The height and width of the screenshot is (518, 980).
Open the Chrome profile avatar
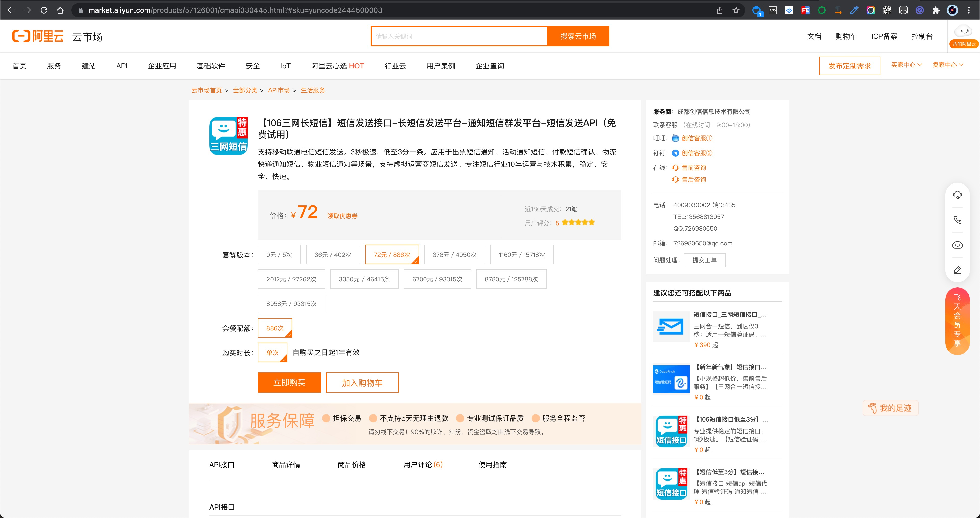pyautogui.click(x=952, y=10)
